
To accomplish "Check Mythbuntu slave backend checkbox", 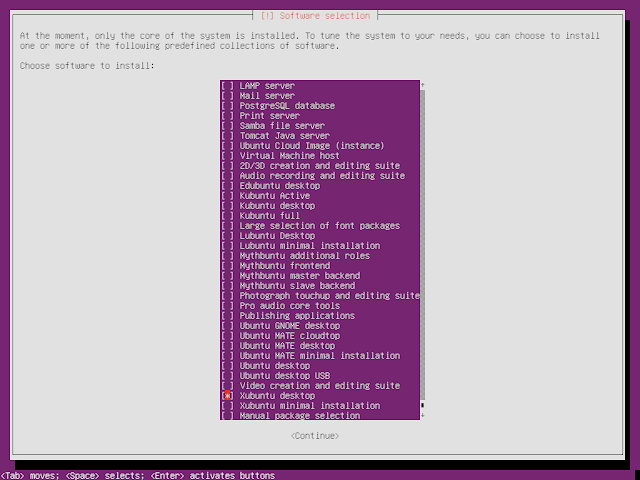I will [x=227, y=286].
